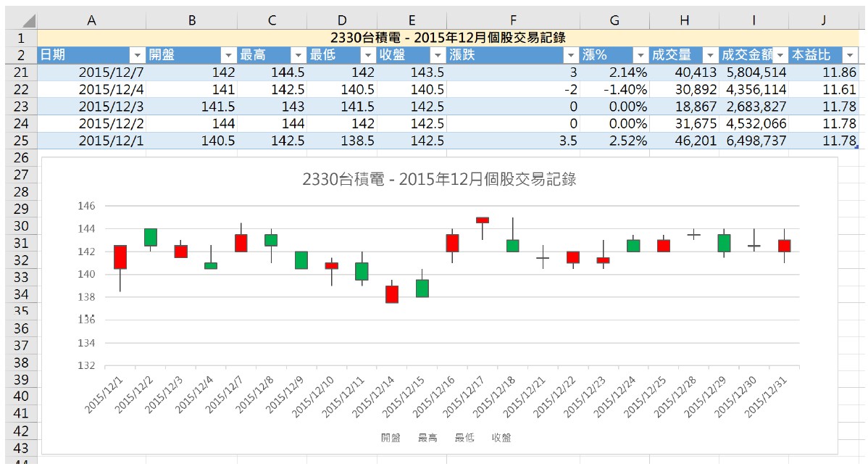Select row 23 header
The width and height of the screenshot is (868, 469).
(x=21, y=107)
